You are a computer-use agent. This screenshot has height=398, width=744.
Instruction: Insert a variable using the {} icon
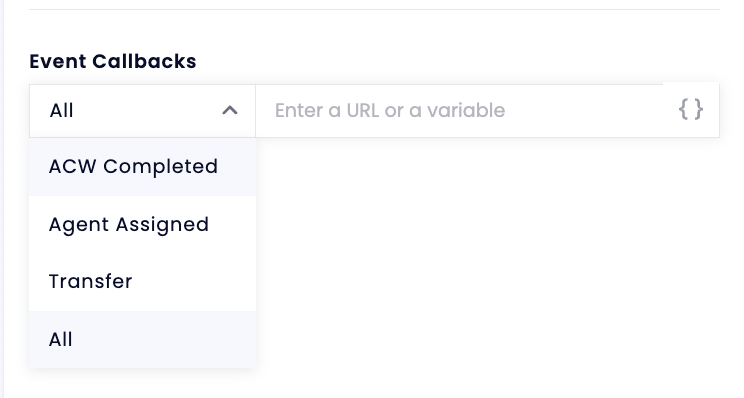(690, 110)
